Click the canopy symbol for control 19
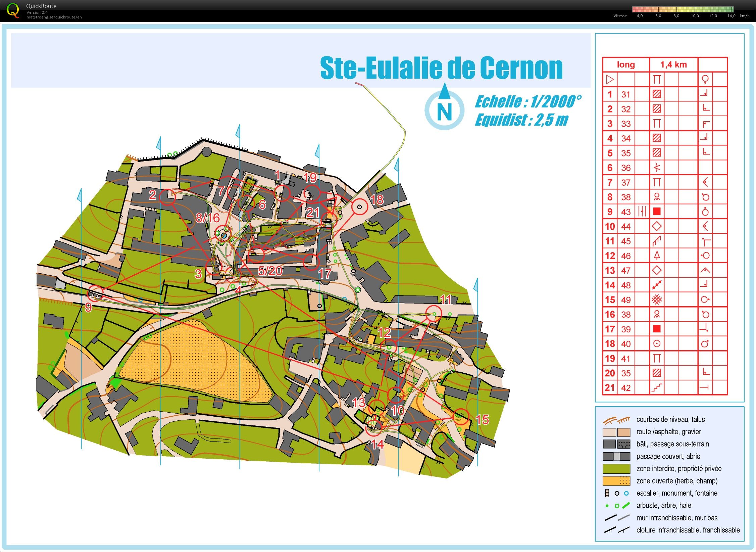This screenshot has width=756, height=552. coord(657,359)
